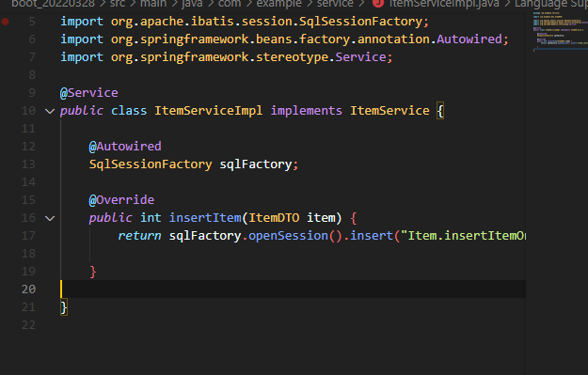Select line 13 via its line number
The image size is (588, 375).
click(x=28, y=164)
